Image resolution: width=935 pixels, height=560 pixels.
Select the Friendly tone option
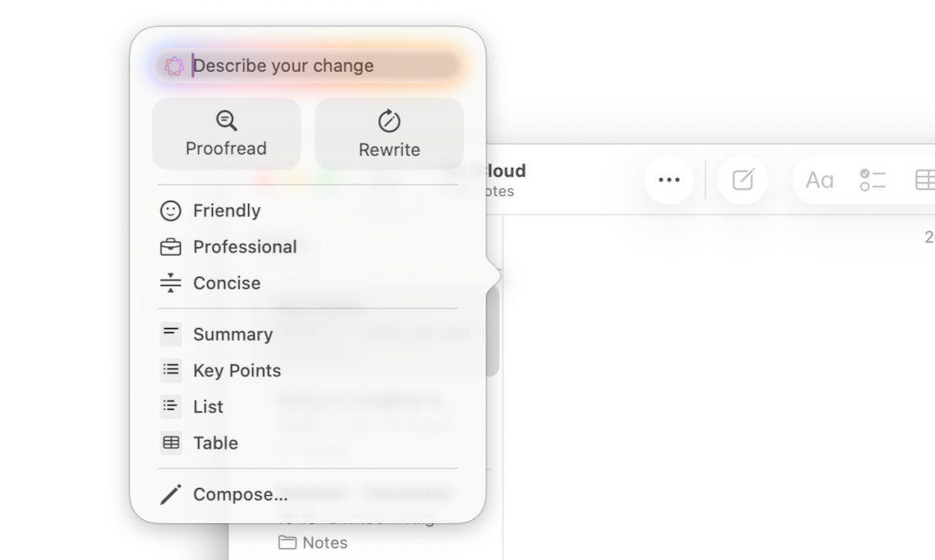[x=227, y=210]
